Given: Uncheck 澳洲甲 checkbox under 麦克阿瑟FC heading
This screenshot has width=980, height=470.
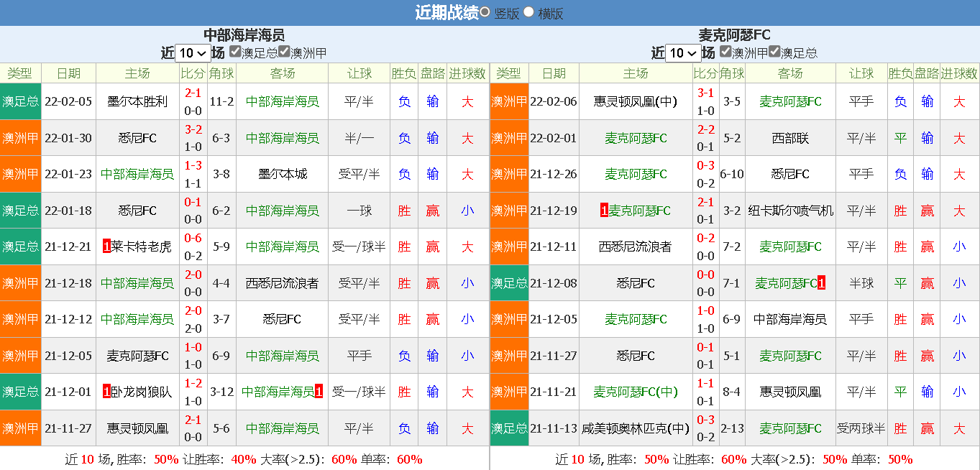Looking at the screenshot, I should [725, 51].
